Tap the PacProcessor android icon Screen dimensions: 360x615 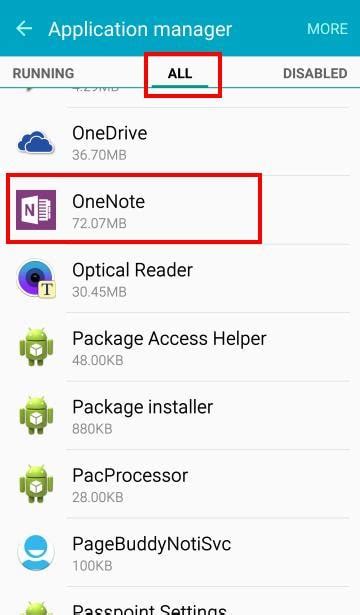click(36, 484)
